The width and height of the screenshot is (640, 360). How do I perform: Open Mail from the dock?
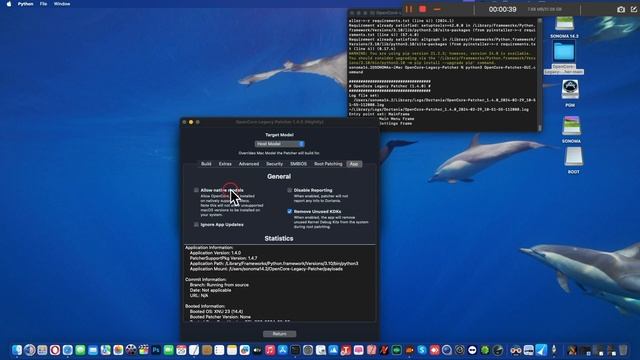93,350
